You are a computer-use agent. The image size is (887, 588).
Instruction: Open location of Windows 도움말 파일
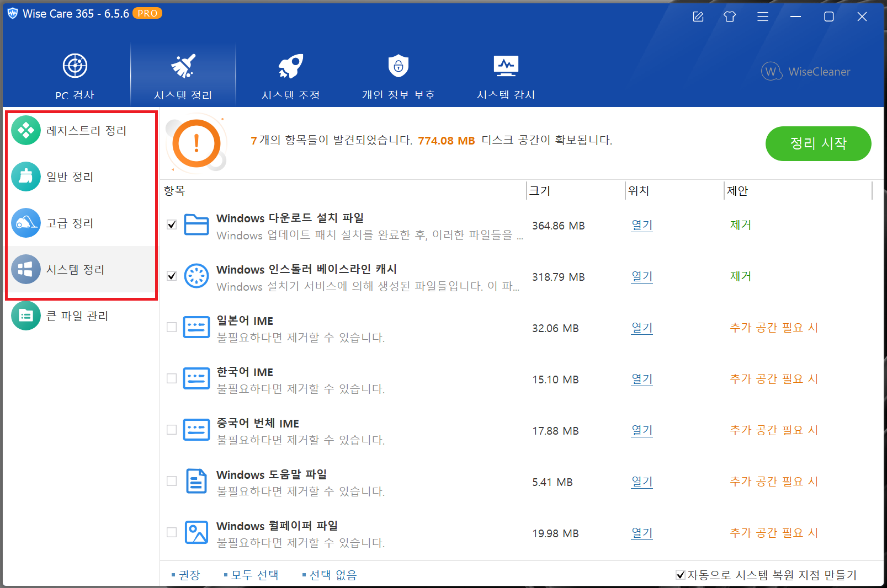[x=642, y=482]
